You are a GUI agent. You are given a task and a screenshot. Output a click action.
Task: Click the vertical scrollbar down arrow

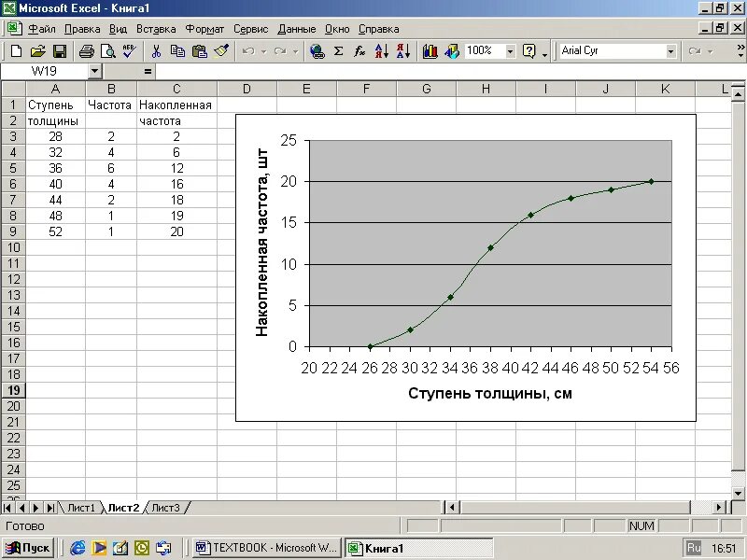(x=739, y=494)
